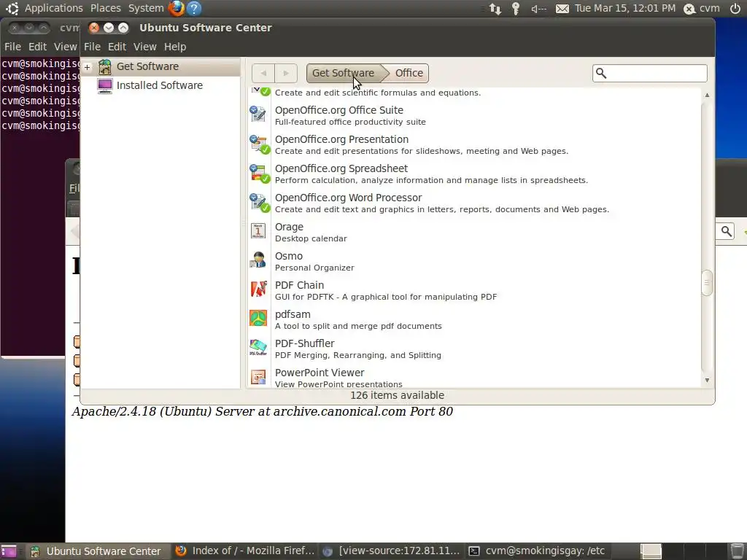Screen dimensions: 747x560
Task: Click the Office breadcrumb button
Action: [409, 73]
